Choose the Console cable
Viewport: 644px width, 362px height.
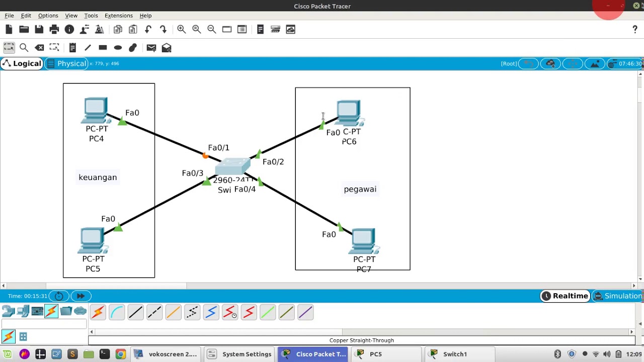tap(117, 312)
